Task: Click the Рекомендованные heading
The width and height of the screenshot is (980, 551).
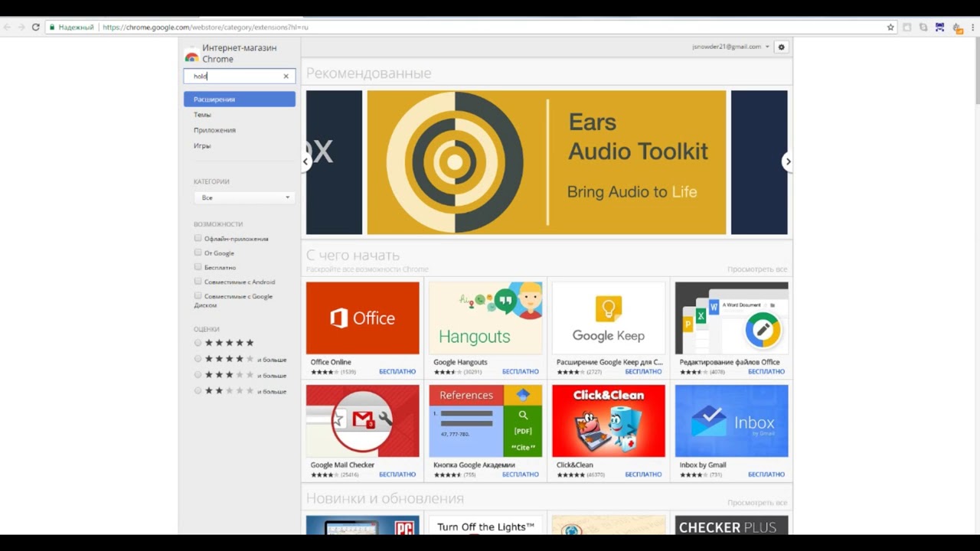Action: [369, 73]
